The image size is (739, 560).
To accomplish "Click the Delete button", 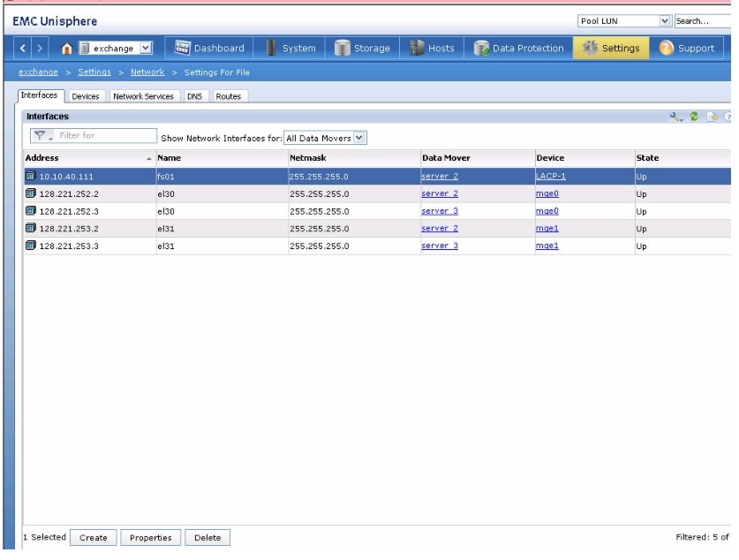I will coord(207,537).
